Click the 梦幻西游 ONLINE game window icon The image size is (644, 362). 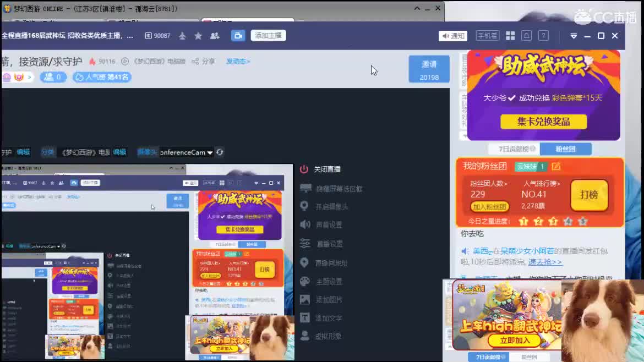point(7,8)
